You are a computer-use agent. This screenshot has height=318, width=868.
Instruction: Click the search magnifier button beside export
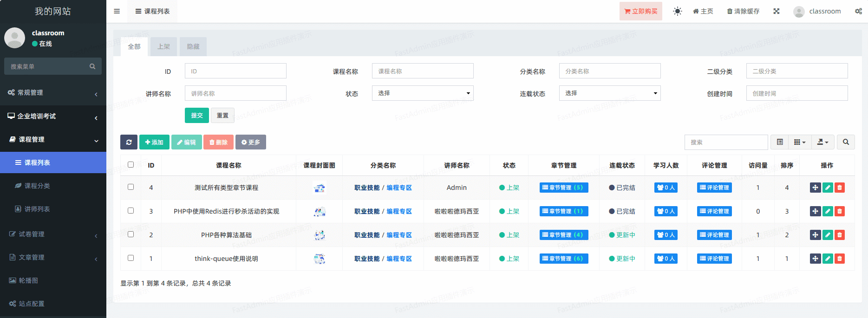point(846,142)
